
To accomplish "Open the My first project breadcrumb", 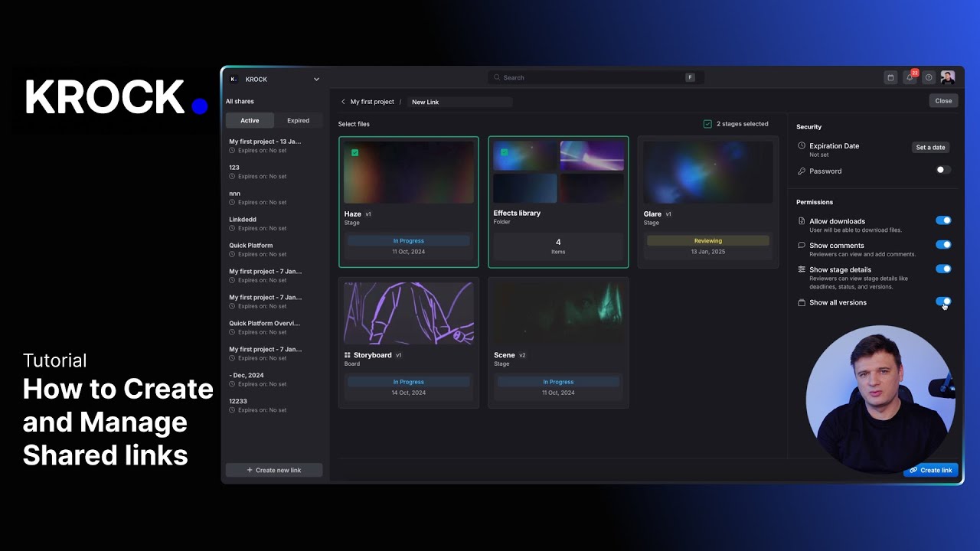I will [372, 102].
